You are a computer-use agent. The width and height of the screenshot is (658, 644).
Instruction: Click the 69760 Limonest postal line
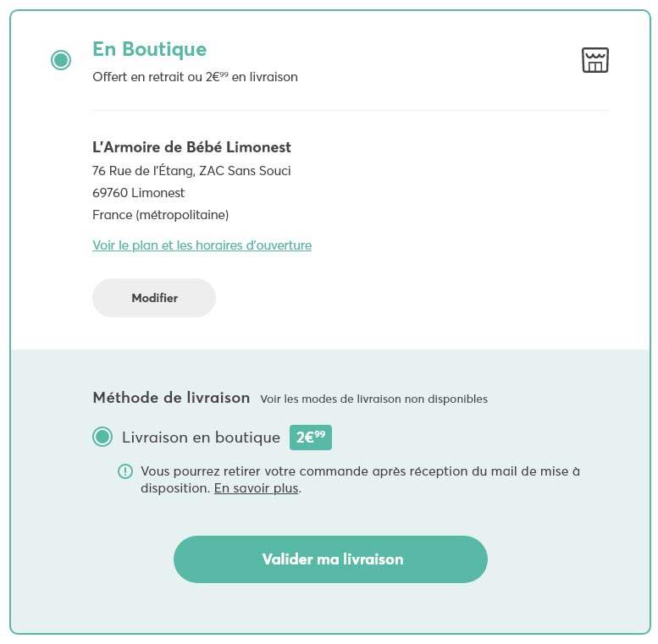click(x=138, y=193)
